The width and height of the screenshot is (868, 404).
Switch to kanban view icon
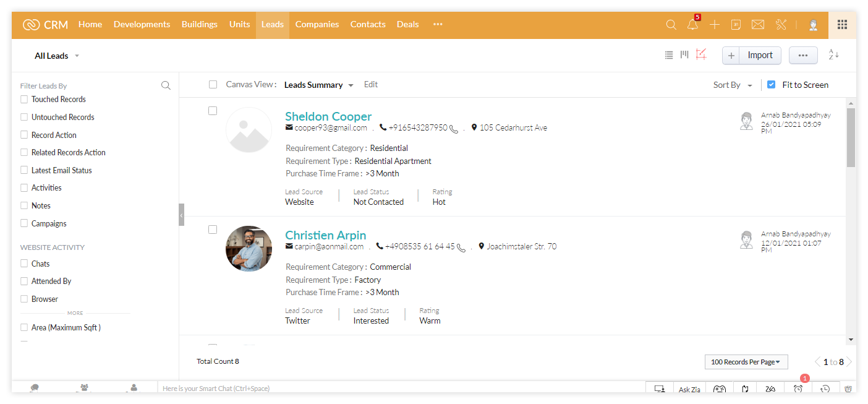point(684,54)
